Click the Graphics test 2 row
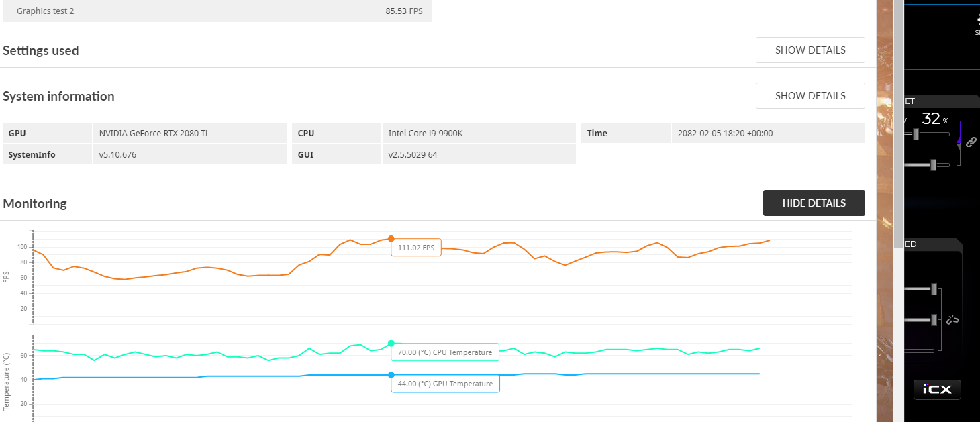 [217, 11]
